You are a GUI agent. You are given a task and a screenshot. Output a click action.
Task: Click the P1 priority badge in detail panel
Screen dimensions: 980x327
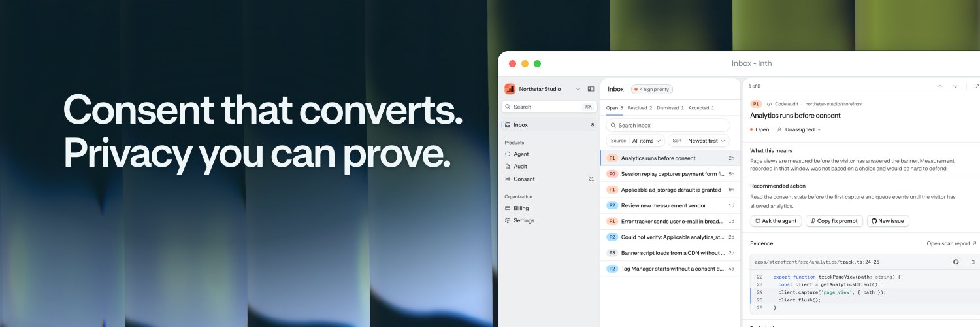click(x=756, y=104)
